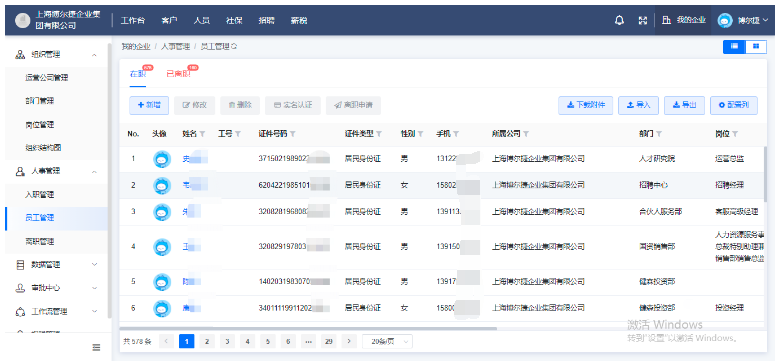Switch to the list view icon
This screenshot has width=776, height=361.
click(x=735, y=46)
